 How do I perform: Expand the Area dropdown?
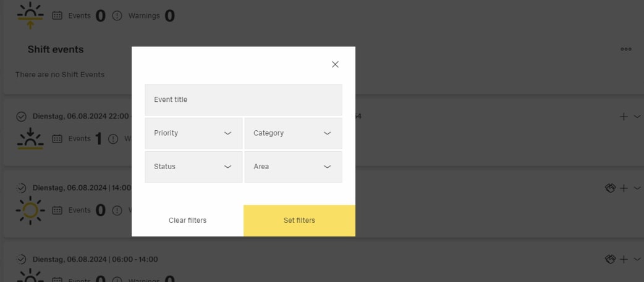[293, 167]
